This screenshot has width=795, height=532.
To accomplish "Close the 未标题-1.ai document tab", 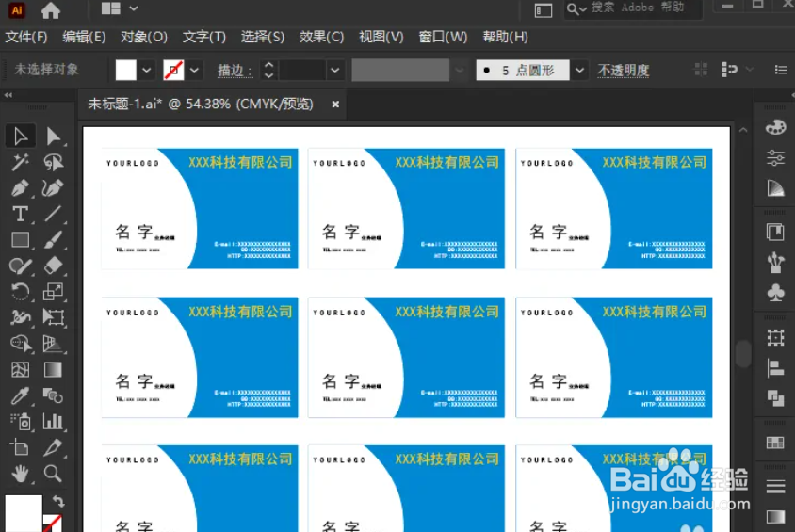I will click(335, 105).
